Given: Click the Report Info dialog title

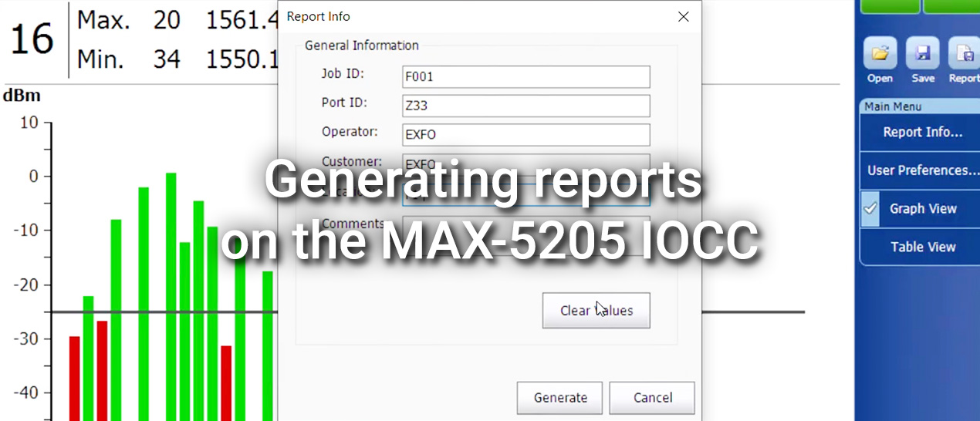Looking at the screenshot, I should coord(318,16).
